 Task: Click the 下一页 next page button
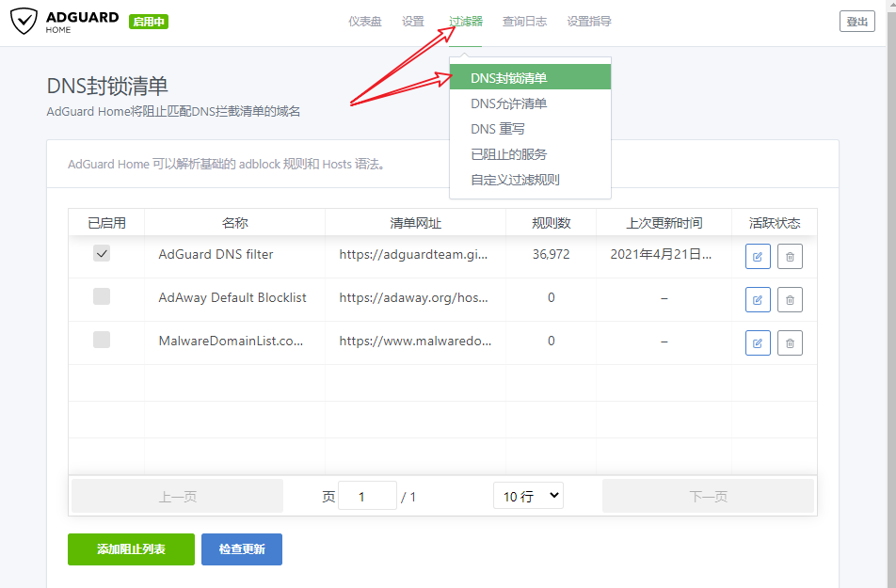click(708, 496)
